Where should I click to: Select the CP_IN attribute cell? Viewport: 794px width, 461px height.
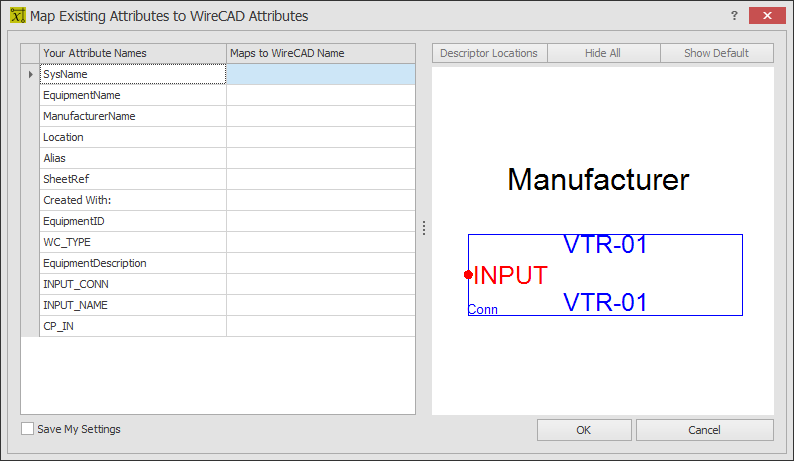(133, 326)
